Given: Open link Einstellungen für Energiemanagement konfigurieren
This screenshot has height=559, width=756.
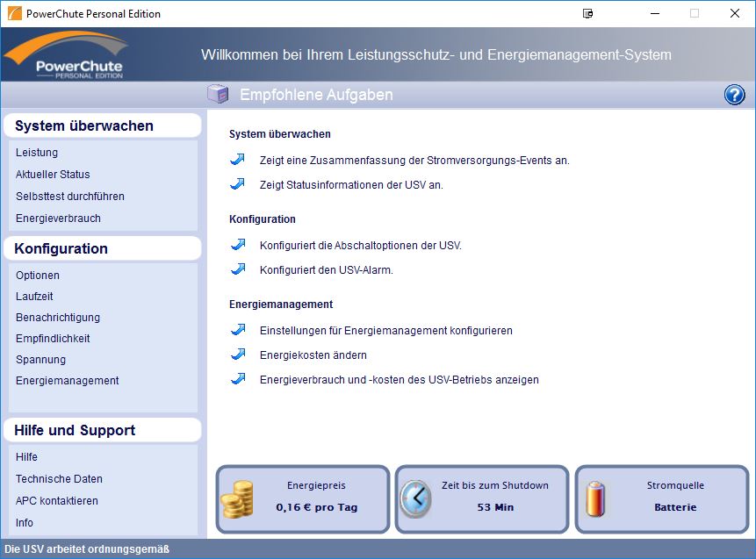Looking at the screenshot, I should point(386,331).
